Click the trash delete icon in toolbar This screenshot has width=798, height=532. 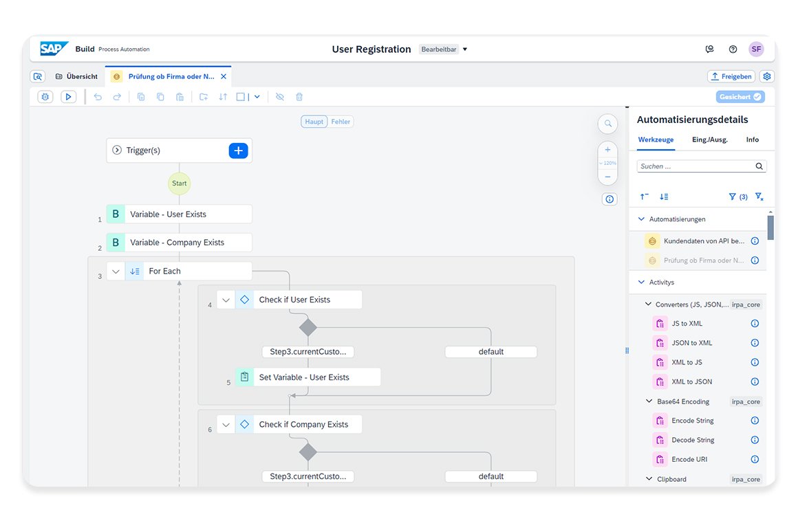point(299,97)
